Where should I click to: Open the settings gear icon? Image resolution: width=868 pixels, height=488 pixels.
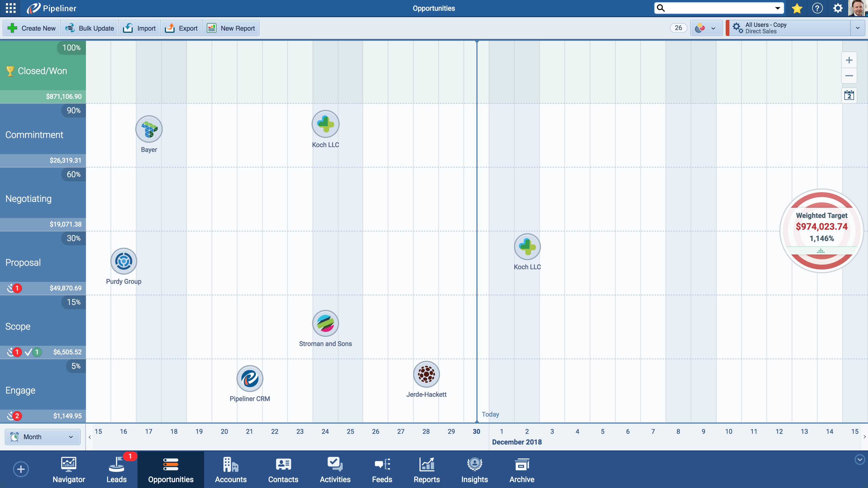click(x=838, y=8)
